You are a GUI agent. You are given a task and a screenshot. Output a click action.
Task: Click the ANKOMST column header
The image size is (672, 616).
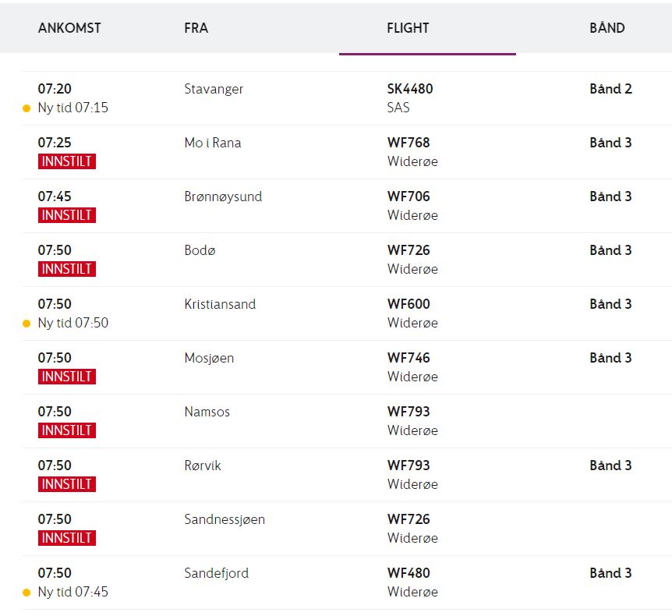pyautogui.click(x=69, y=28)
